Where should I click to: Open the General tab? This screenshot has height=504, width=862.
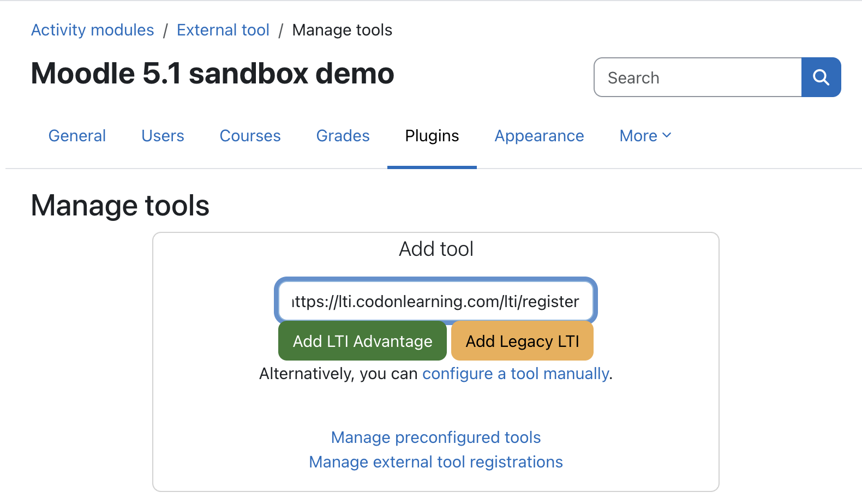[x=77, y=136]
